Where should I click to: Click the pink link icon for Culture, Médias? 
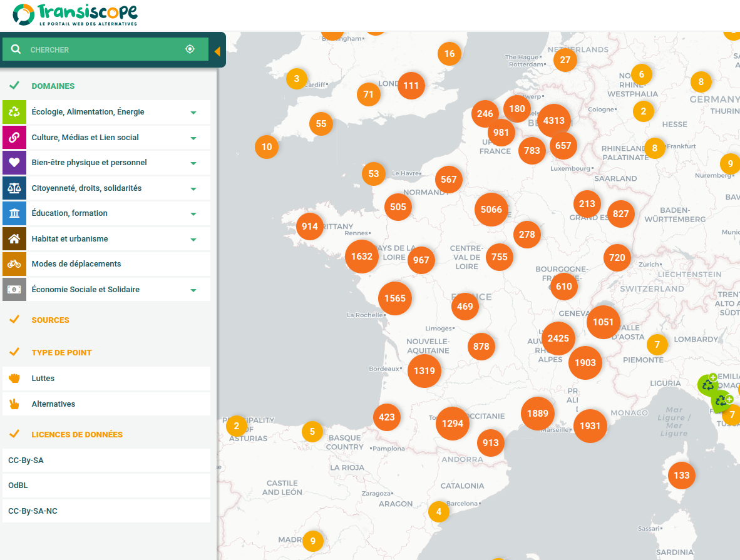[x=14, y=138]
